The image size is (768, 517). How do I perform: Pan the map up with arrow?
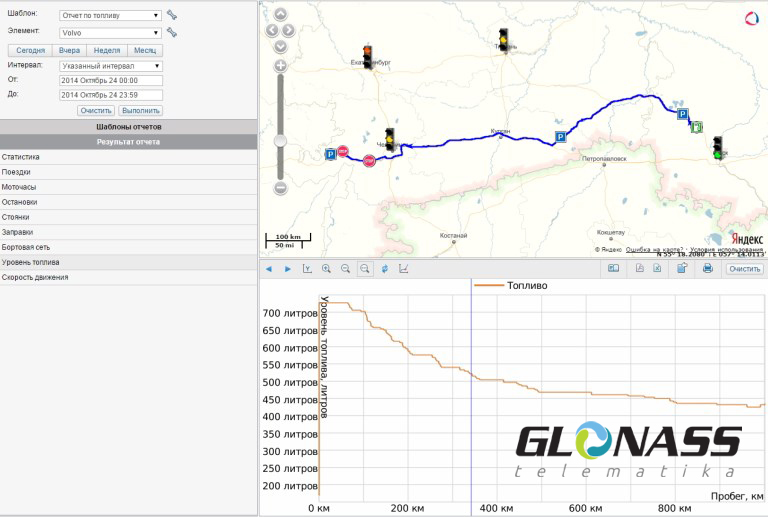click(281, 15)
